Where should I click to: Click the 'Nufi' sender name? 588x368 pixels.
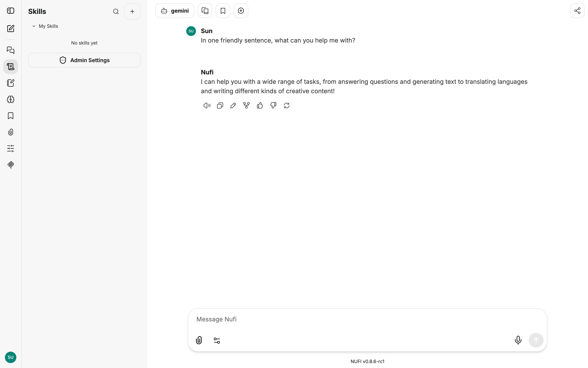coord(207,72)
